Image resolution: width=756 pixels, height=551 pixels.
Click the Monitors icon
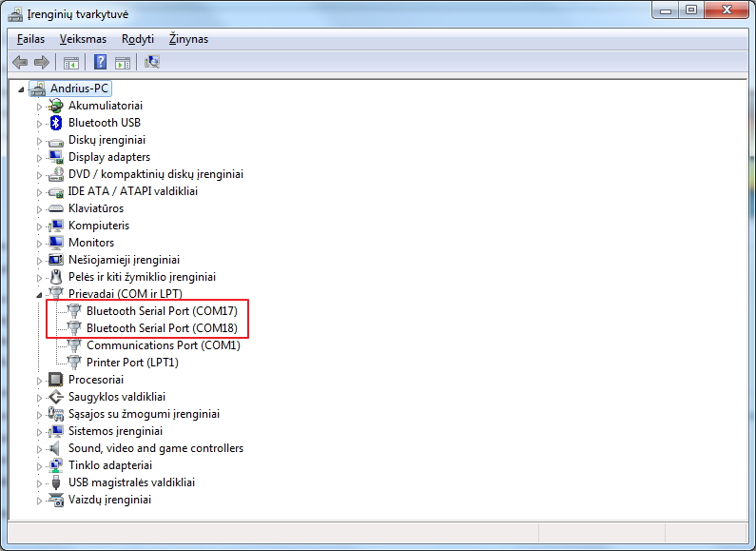coord(56,243)
